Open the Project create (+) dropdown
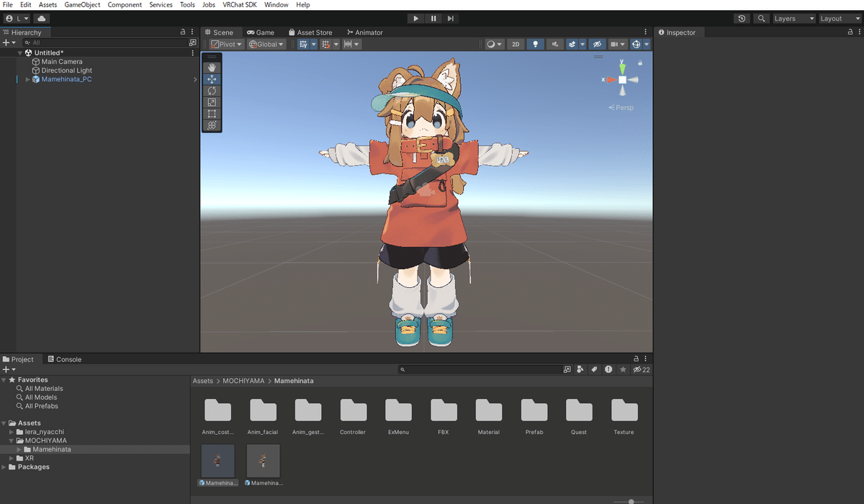 click(x=8, y=369)
